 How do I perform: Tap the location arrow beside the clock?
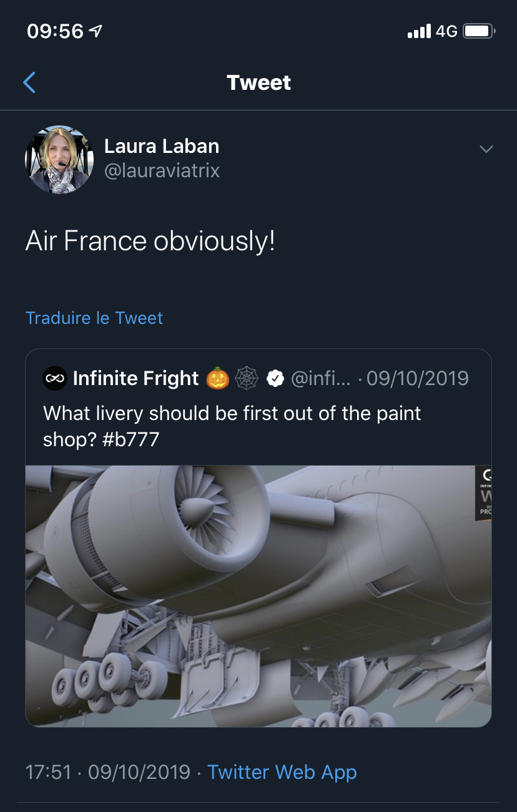point(96,31)
